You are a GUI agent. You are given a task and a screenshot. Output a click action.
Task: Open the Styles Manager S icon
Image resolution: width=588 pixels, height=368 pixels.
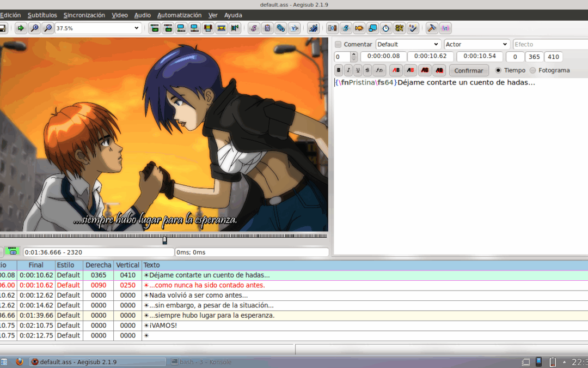click(254, 28)
